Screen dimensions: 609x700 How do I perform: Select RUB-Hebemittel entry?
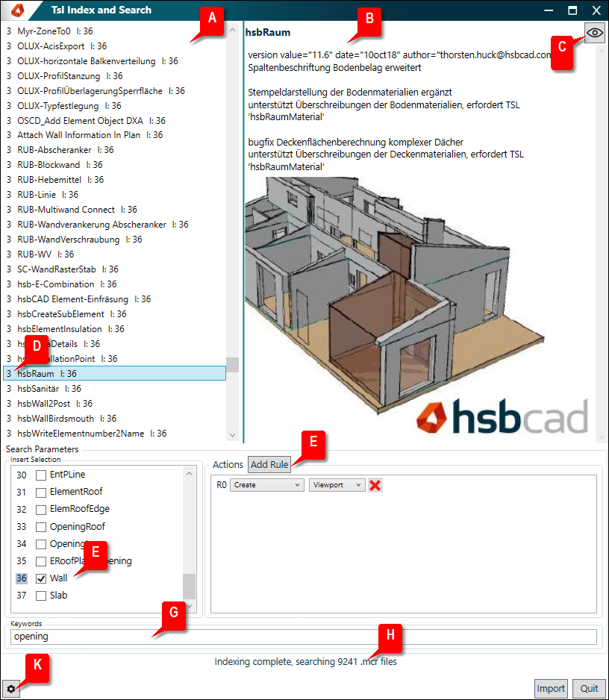[x=114, y=179]
